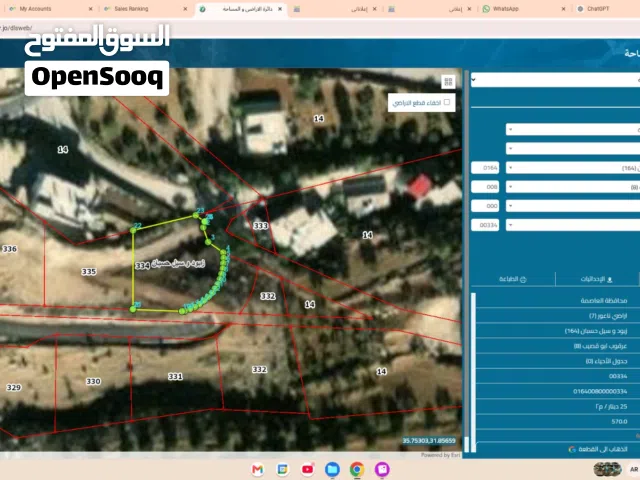Click parcel label 336 on the map

[x=9, y=249]
